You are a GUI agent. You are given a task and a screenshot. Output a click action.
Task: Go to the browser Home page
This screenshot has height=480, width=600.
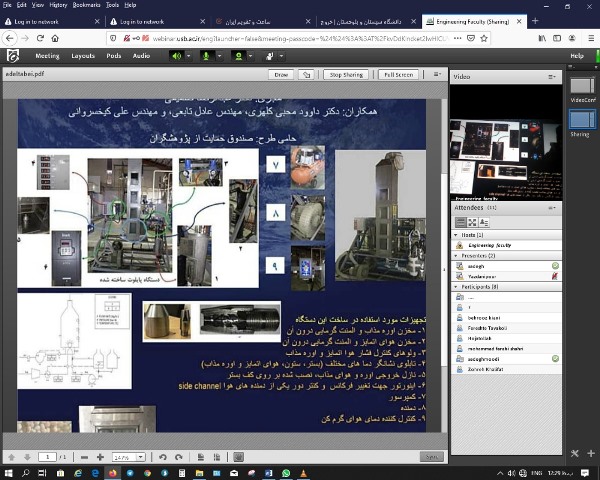(55, 38)
